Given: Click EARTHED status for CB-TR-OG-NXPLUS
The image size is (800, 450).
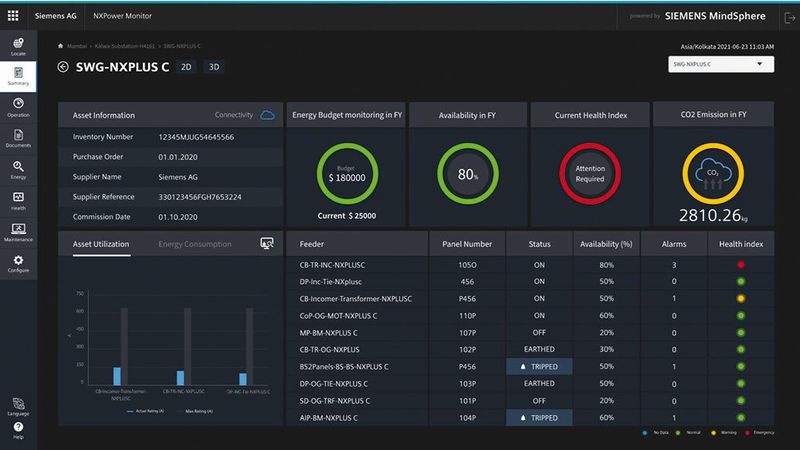Looking at the screenshot, I should pyautogui.click(x=539, y=349).
